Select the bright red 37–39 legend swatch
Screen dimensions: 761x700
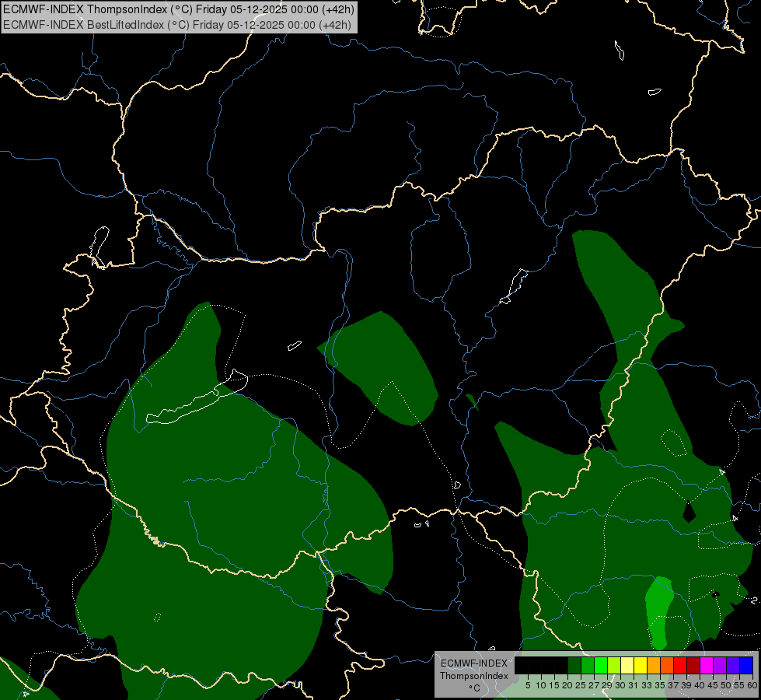(x=680, y=665)
